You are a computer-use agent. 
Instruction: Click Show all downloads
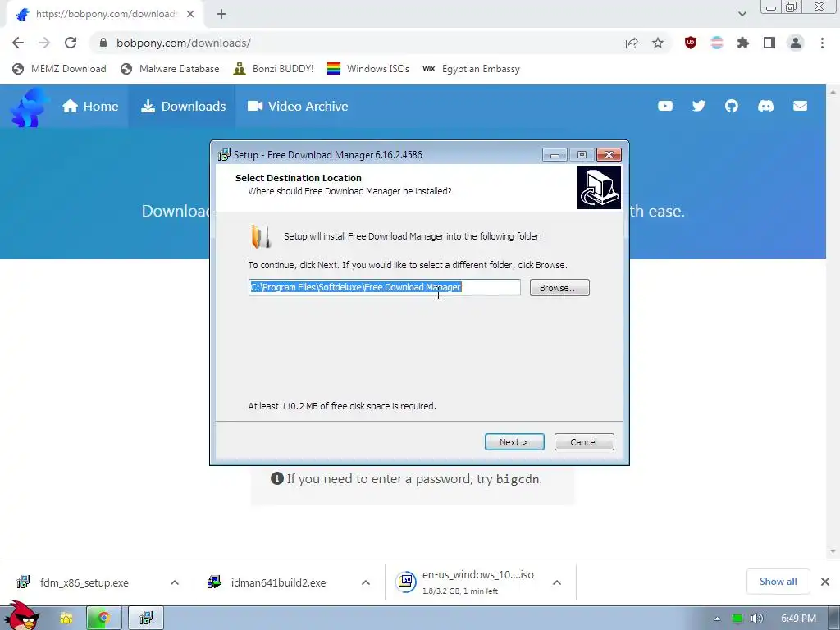(x=778, y=582)
